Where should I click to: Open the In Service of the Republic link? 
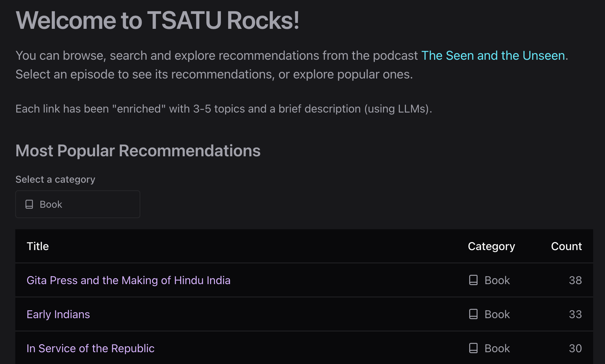coord(91,348)
